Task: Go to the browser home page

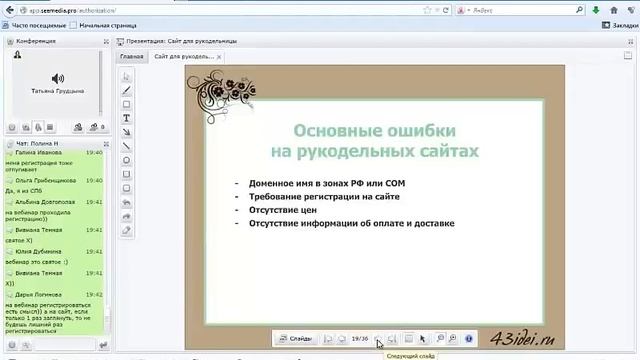Action: [614, 10]
